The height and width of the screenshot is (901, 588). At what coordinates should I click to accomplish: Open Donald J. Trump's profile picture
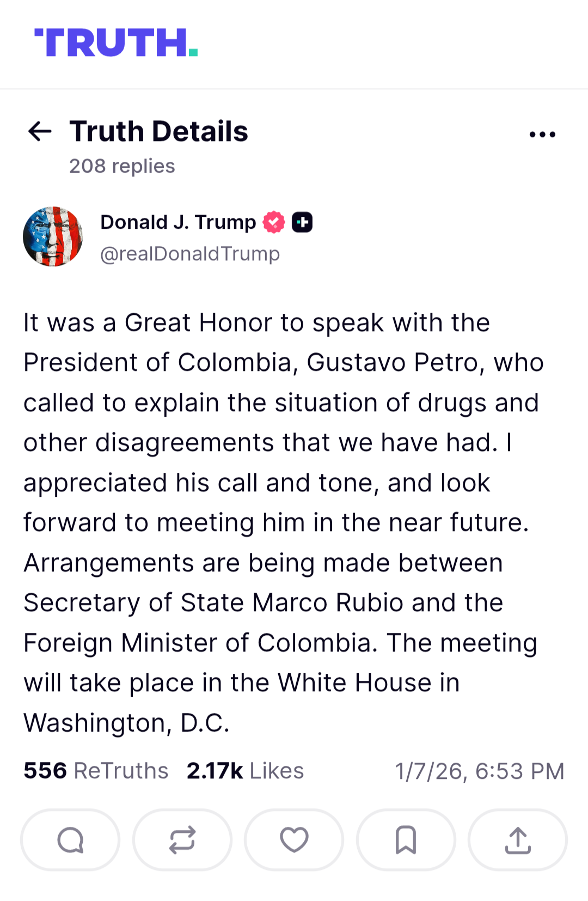pos(53,236)
